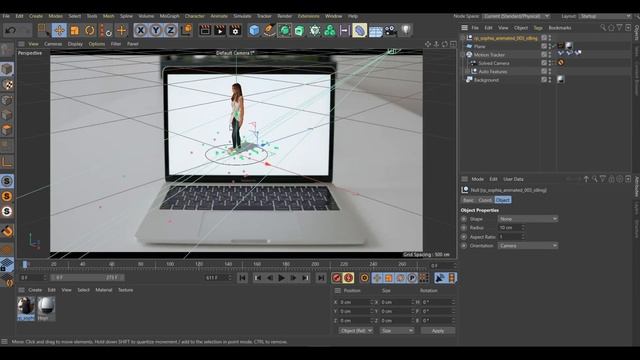Image resolution: width=640 pixels, height=360 pixels.
Task: Click Render to Picture Viewer icon
Action: point(220,30)
